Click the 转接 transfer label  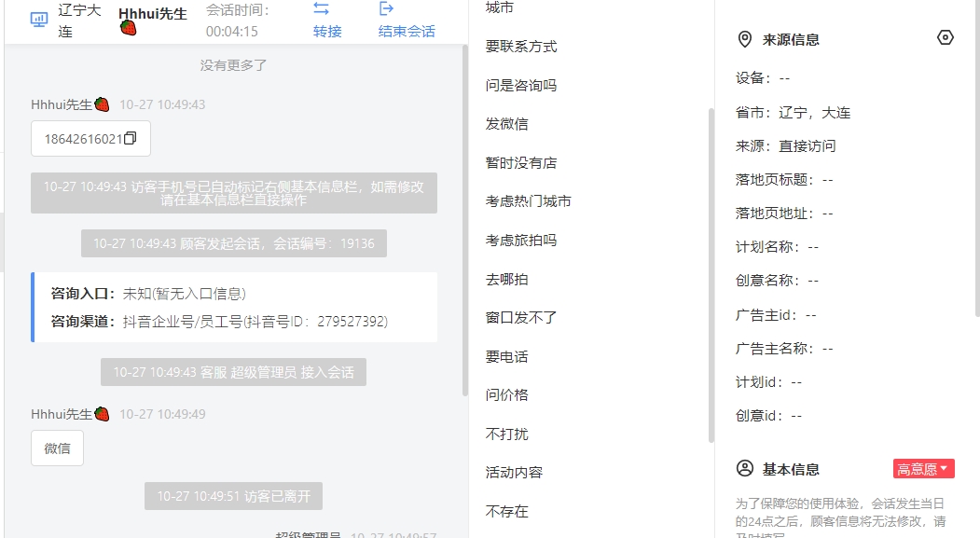tap(327, 32)
